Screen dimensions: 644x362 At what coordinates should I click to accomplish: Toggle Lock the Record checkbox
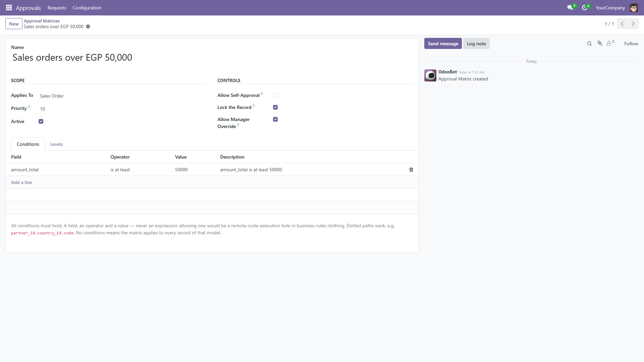pos(275,107)
